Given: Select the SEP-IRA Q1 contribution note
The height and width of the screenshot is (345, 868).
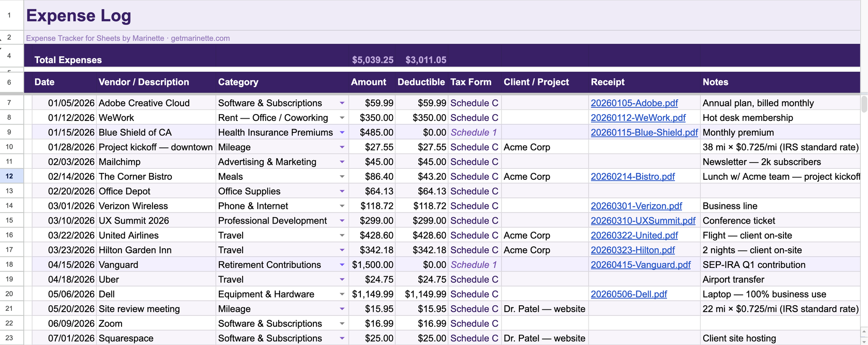Looking at the screenshot, I should 780,265.
